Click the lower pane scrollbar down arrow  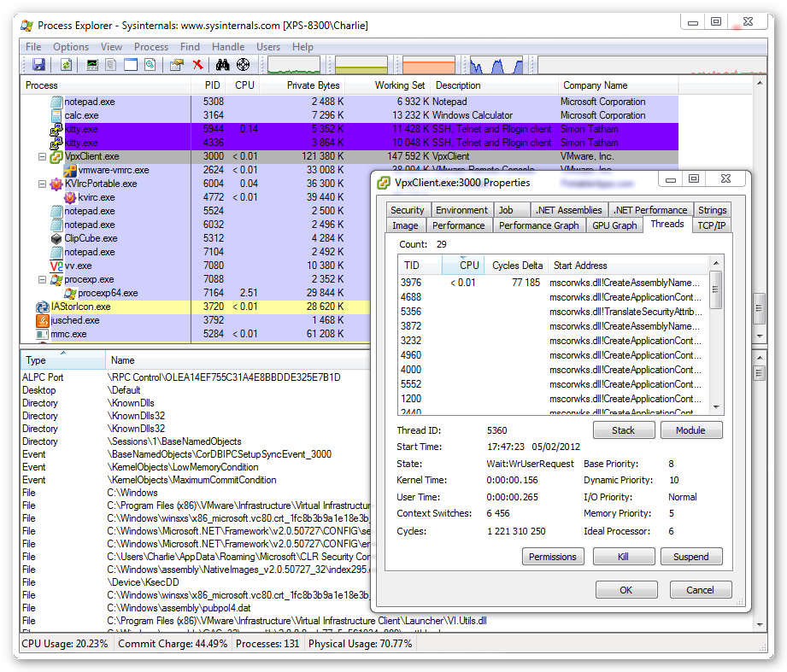(x=760, y=625)
